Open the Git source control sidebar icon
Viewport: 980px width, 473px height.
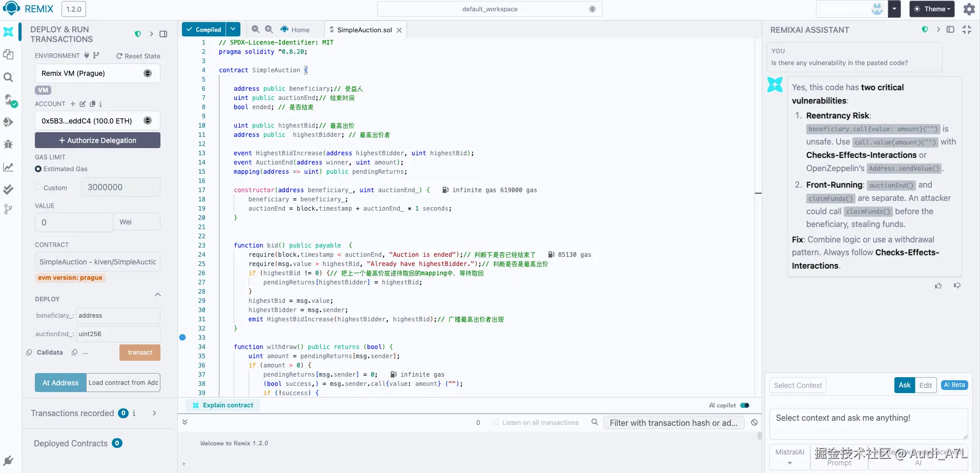(x=8, y=209)
